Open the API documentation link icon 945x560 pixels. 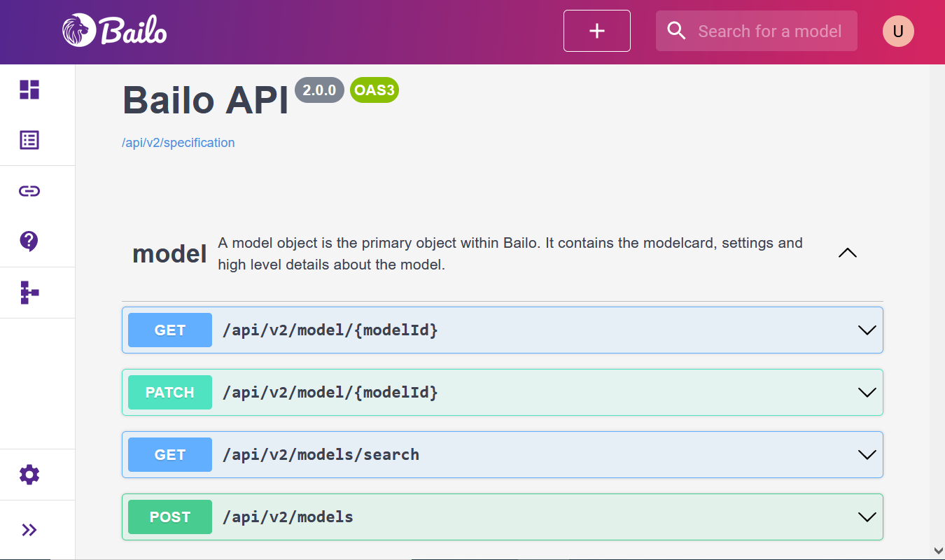[x=29, y=190]
